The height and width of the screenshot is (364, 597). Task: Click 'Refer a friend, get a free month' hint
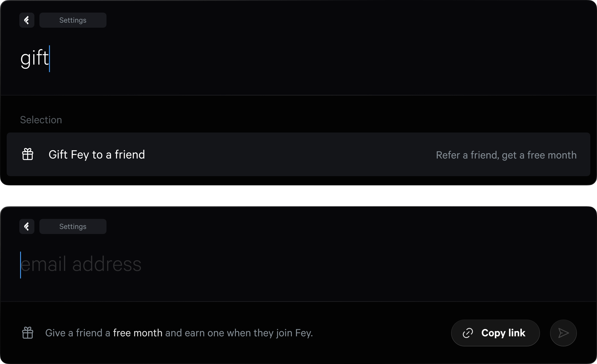(506, 155)
